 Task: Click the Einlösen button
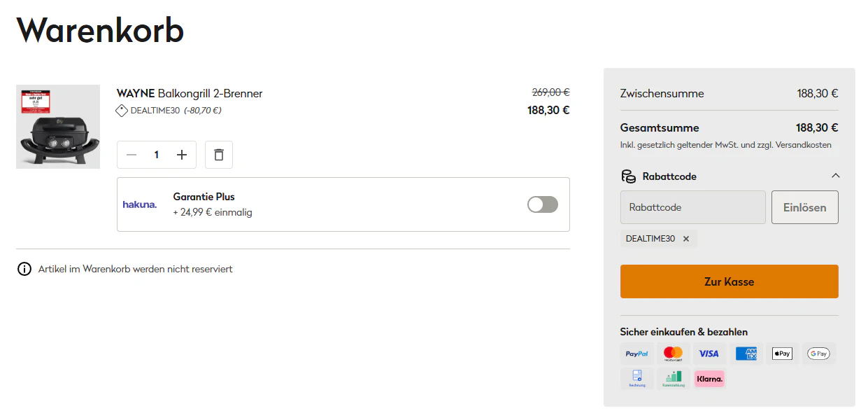(x=805, y=207)
